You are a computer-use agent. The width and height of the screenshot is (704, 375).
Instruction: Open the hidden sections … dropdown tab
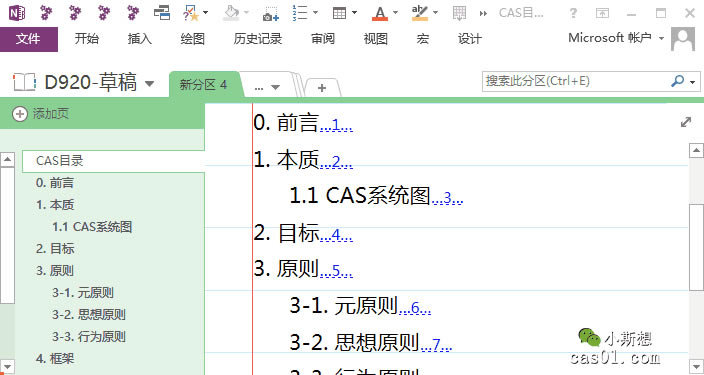coord(267,87)
